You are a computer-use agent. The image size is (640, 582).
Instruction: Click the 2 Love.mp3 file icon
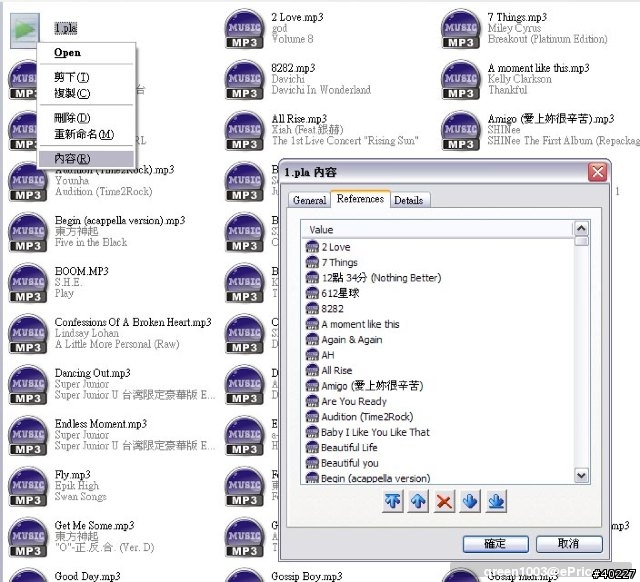pyautogui.click(x=244, y=29)
